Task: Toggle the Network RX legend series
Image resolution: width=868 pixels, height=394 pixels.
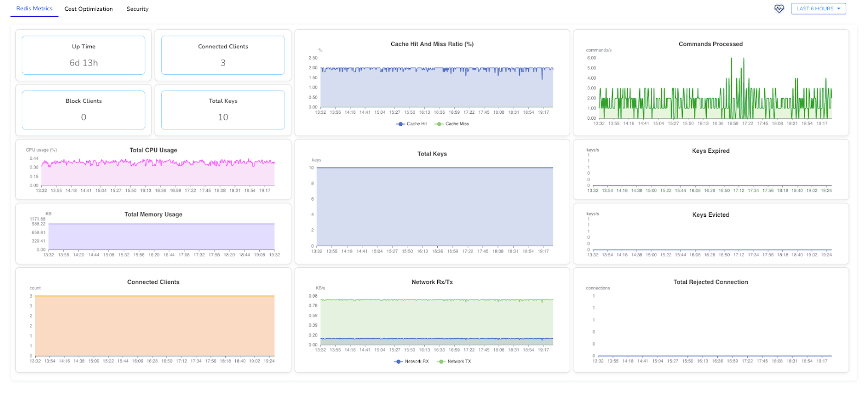Action: (411, 361)
